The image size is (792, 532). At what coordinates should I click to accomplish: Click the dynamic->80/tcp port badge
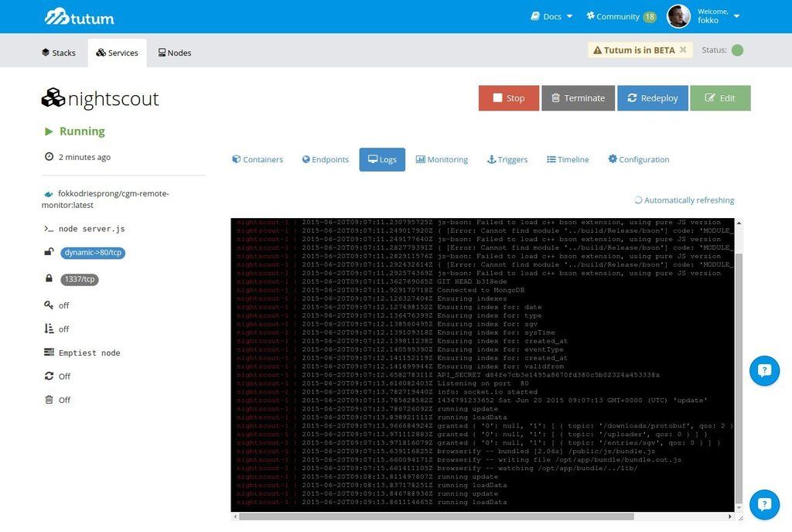[x=93, y=252]
